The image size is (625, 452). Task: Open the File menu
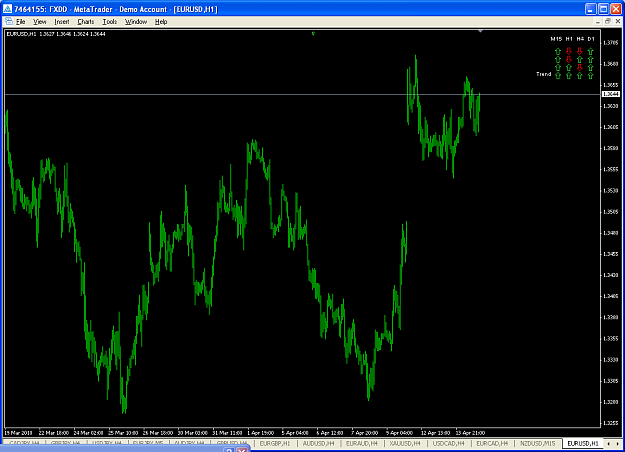(x=20, y=22)
